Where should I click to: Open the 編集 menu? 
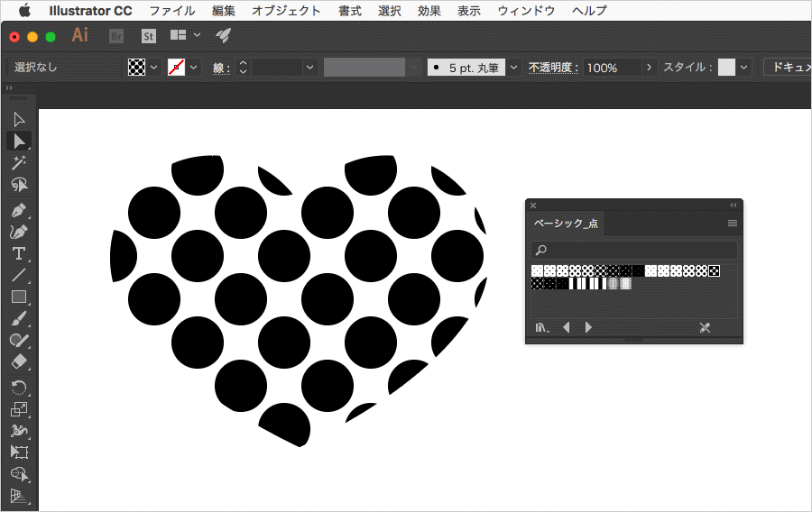click(223, 10)
